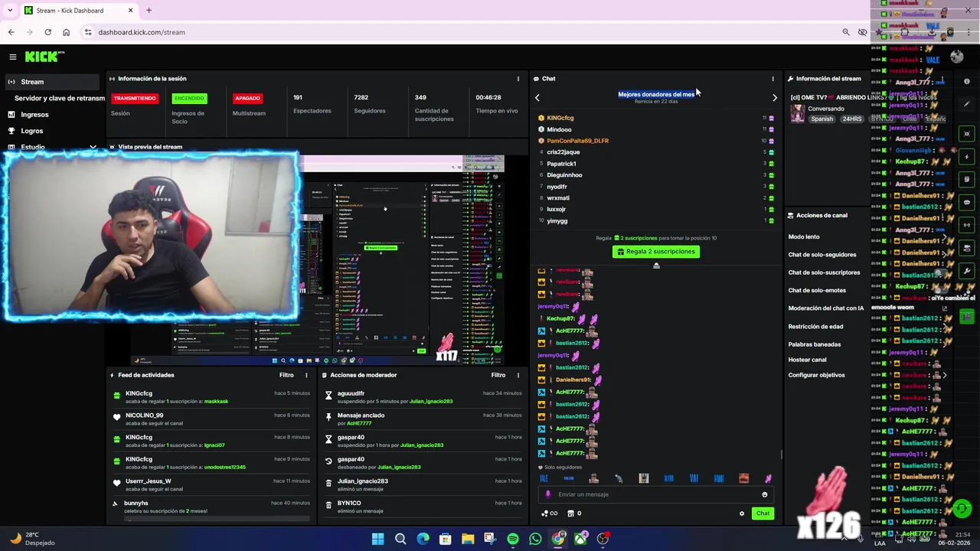Go to previous leaderboard with left arrow
The width and height of the screenshot is (980, 551).
coord(537,98)
